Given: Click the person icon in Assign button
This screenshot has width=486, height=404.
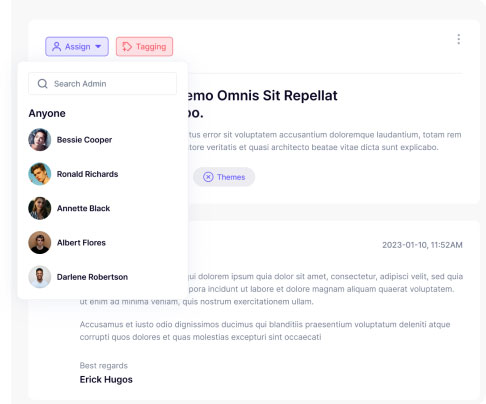Looking at the screenshot, I should 57,46.
